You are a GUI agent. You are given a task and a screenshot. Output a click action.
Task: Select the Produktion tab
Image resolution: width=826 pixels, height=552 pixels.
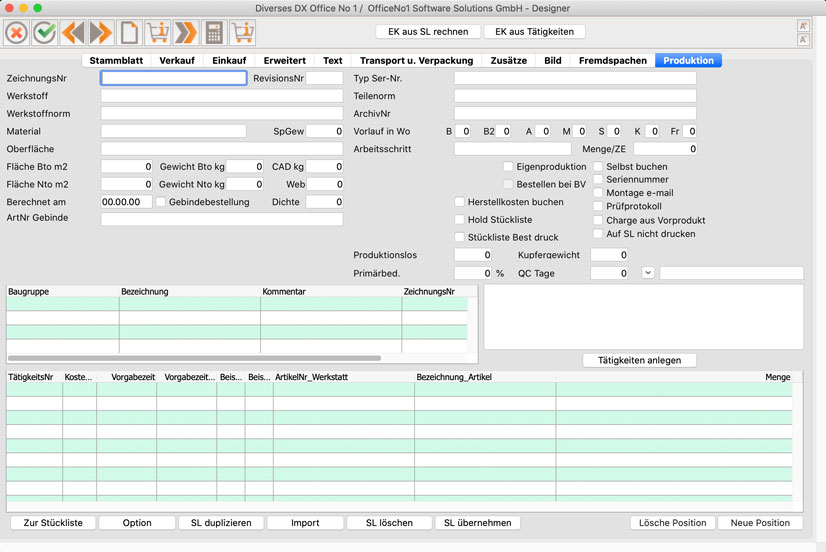(x=689, y=61)
